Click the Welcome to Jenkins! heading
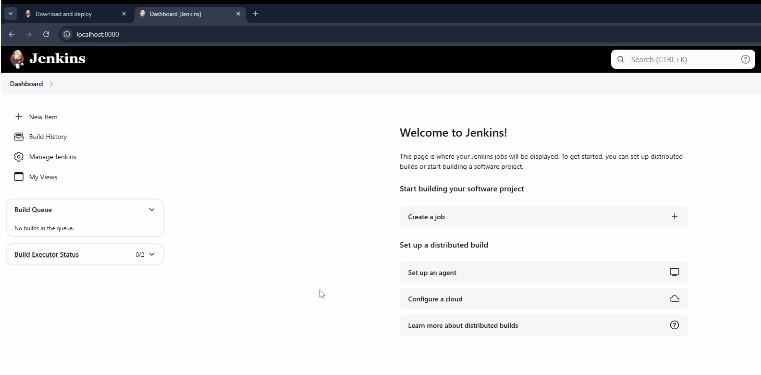761x375 pixels. pos(453,132)
